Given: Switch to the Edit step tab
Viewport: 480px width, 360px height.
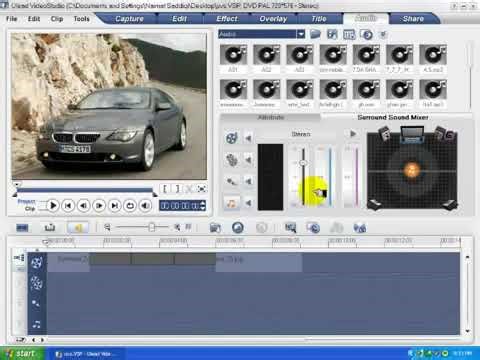Looking at the screenshot, I should coord(179,19).
